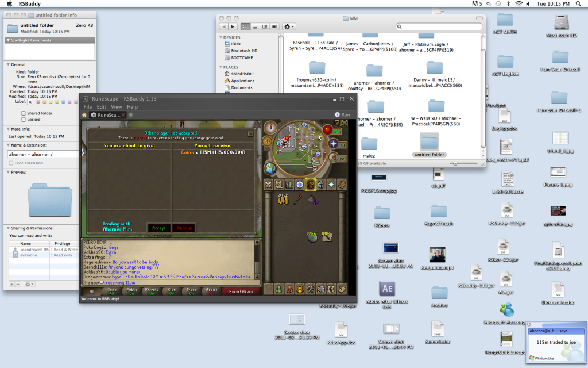The height and width of the screenshot is (368, 588).
Task: Select the RuneScape tab in RSBuddy
Action: [108, 115]
